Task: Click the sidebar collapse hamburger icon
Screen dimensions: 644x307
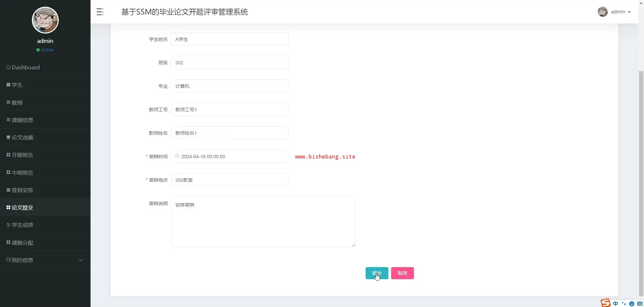Action: 100,12
